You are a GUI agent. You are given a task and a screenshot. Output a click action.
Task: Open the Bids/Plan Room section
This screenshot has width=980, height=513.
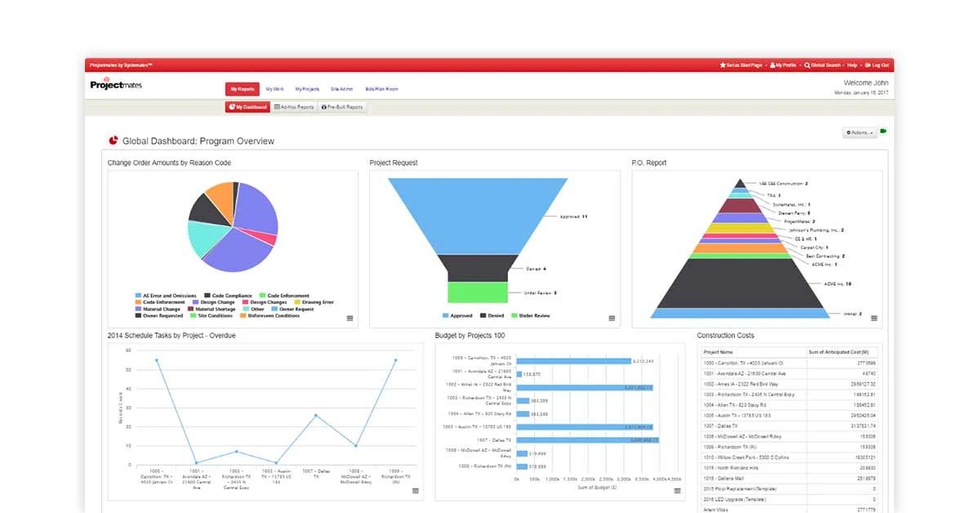[x=382, y=88]
